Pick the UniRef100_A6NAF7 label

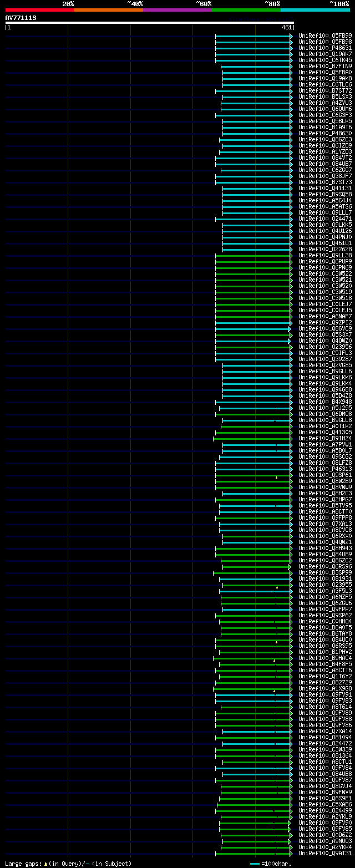coord(324,317)
